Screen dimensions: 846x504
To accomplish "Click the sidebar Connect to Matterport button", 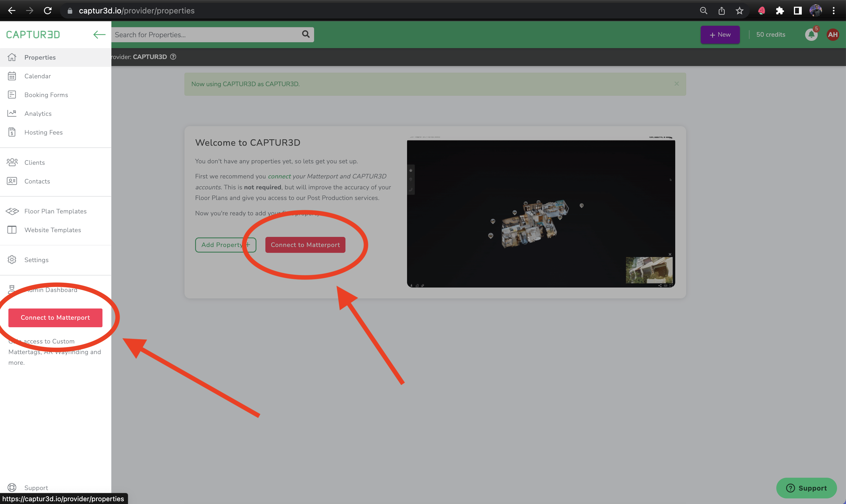I will click(x=55, y=317).
